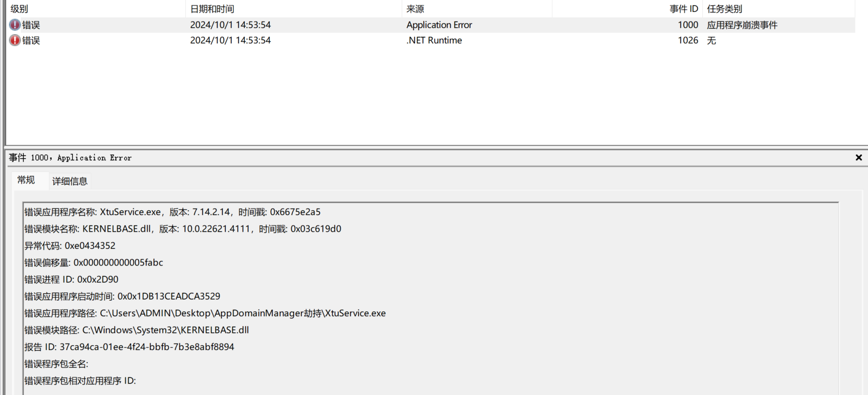Click the report ID 37ca94ca line
Screen dimensions: 868x395
(x=130, y=347)
